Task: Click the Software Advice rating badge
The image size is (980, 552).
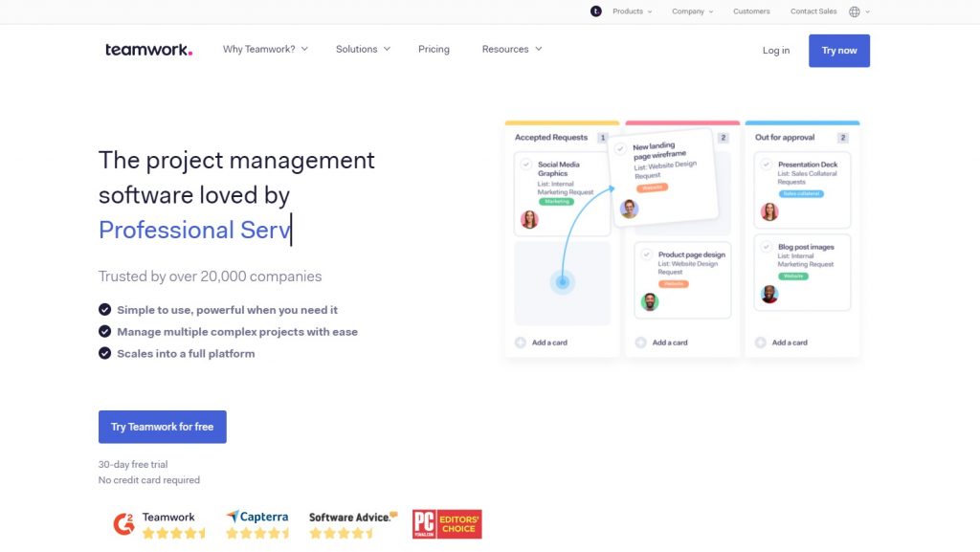Action: (353, 524)
